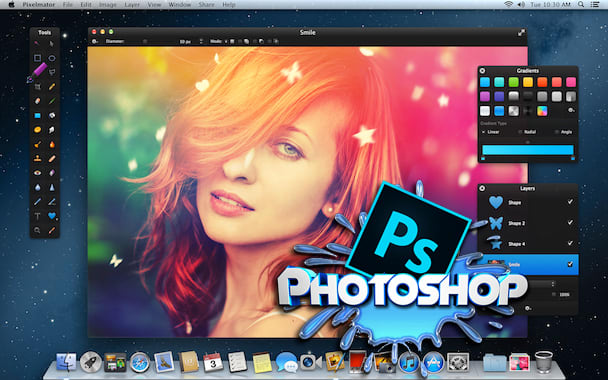Open iTunes from the Dock

tap(408, 363)
